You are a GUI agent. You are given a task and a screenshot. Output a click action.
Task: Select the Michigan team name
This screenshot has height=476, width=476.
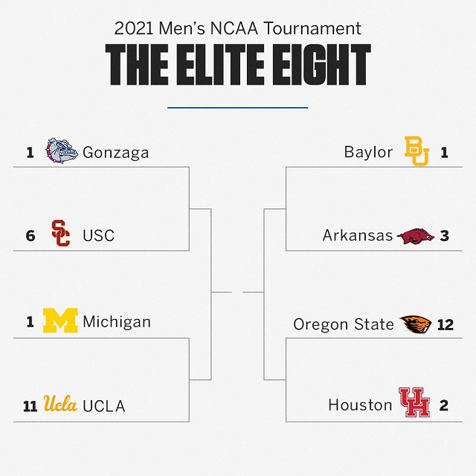(117, 322)
